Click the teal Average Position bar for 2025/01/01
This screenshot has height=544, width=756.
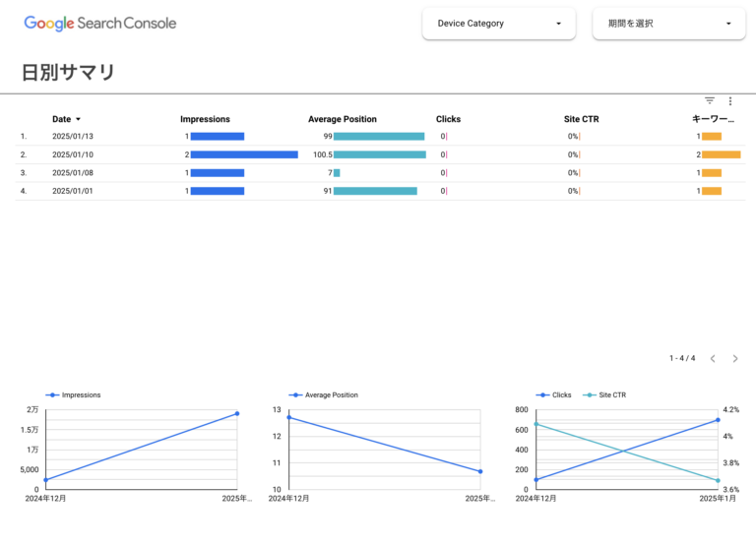coord(375,191)
